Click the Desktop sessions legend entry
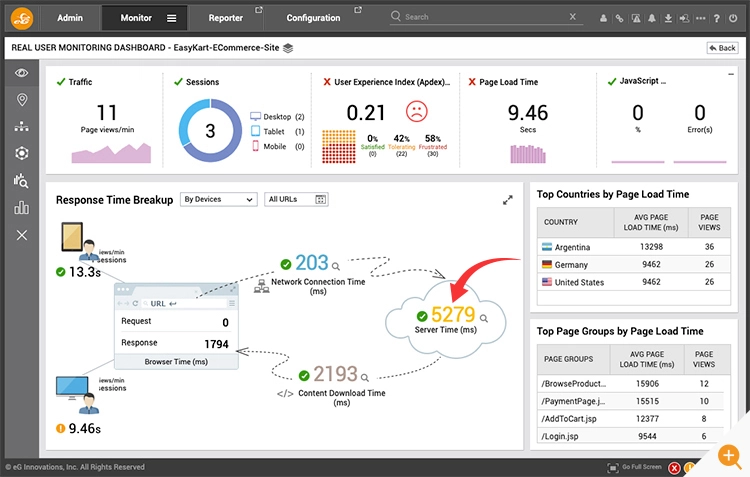 (x=277, y=117)
